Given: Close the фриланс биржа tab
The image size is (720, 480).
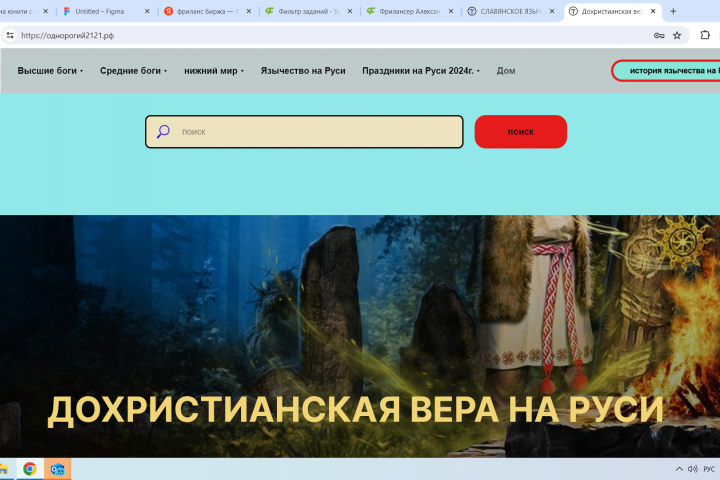Looking at the screenshot, I should pos(248,11).
